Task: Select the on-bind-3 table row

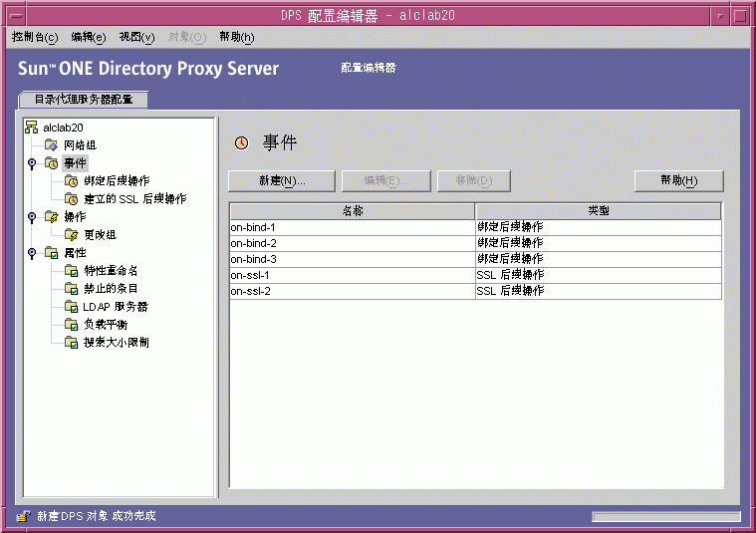Action: tap(475, 259)
